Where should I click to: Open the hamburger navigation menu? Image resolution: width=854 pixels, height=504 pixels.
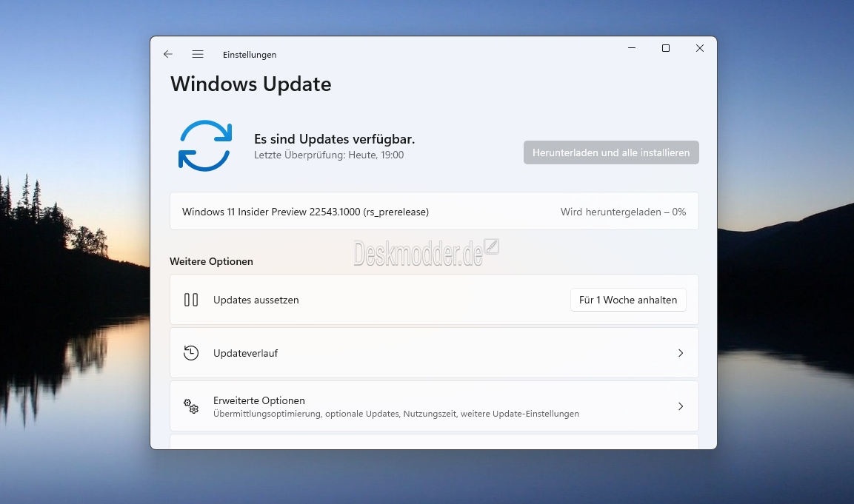click(x=198, y=54)
